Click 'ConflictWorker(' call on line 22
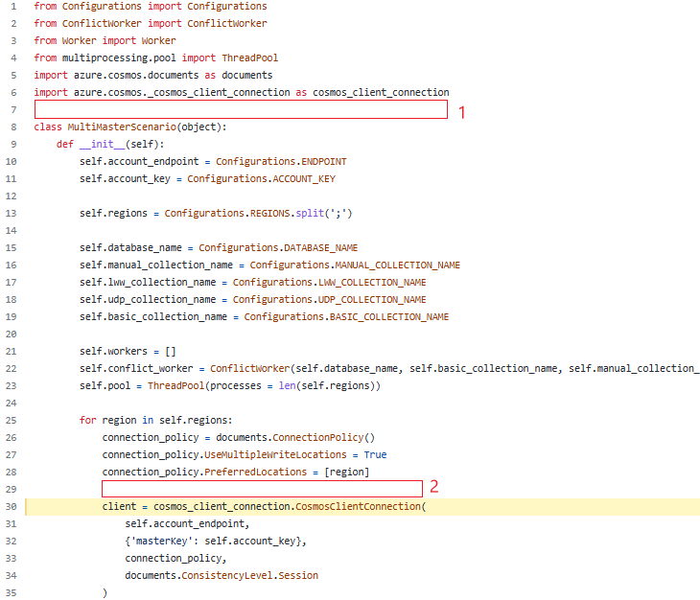Image resolution: width=700 pixels, height=600 pixels. pos(252,368)
